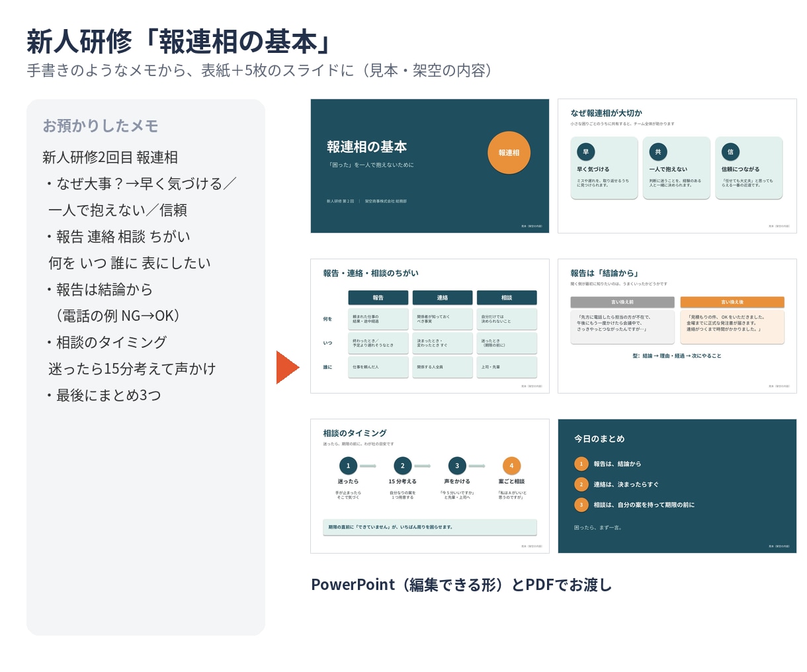Click memo line 何を いつ 誰に 表にしたい

pos(130,263)
